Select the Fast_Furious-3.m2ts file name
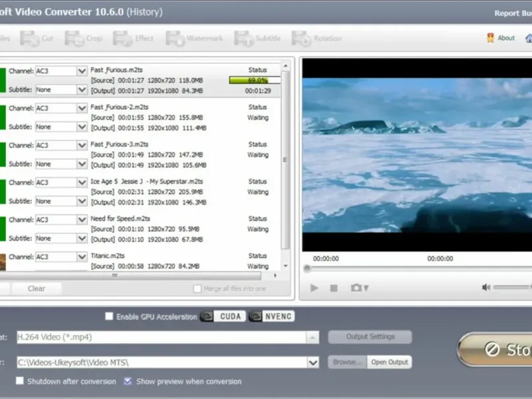 120,144
